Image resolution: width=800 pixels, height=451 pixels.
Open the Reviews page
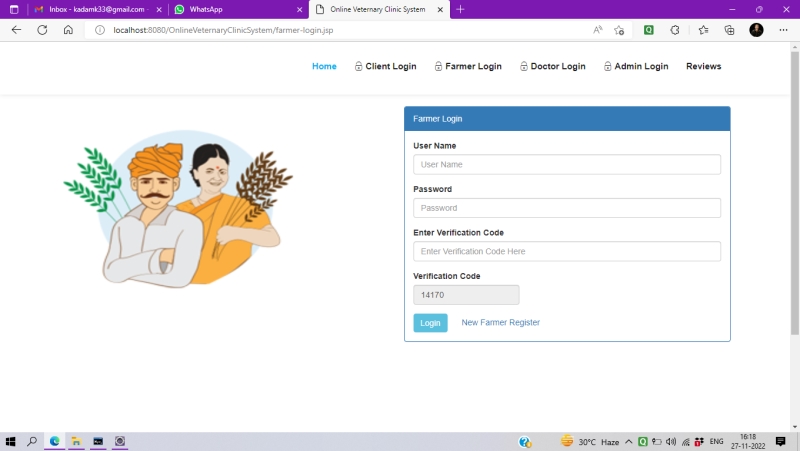coord(704,66)
